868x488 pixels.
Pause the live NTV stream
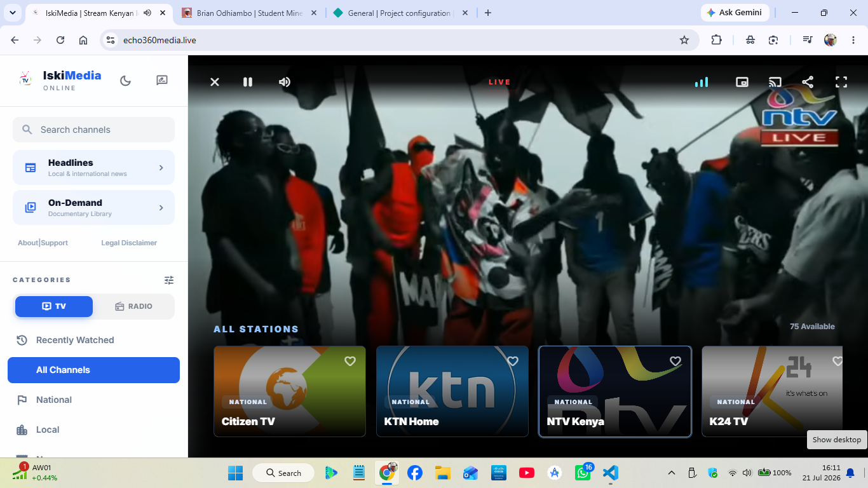tap(248, 82)
